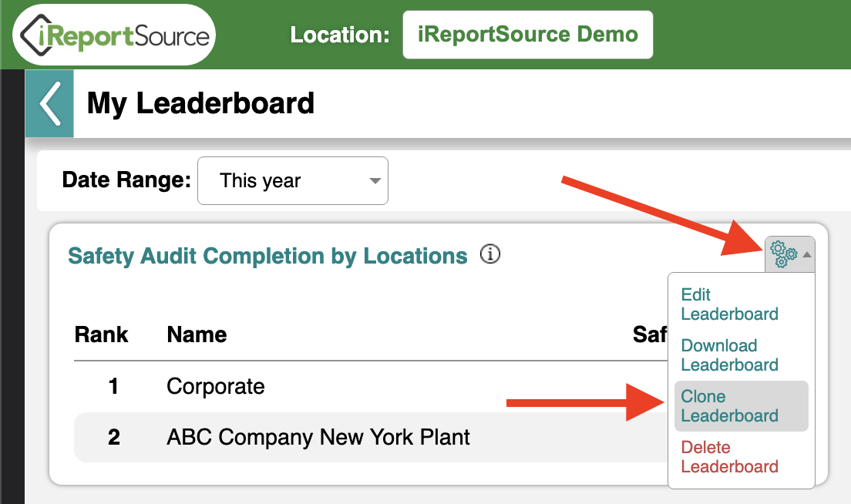Click the iReportSource logo

point(115,35)
